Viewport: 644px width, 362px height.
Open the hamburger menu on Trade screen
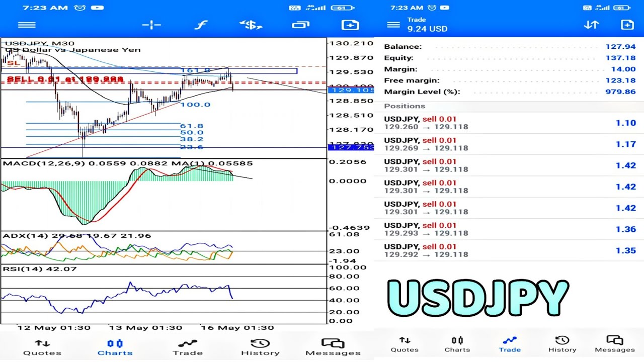click(393, 25)
